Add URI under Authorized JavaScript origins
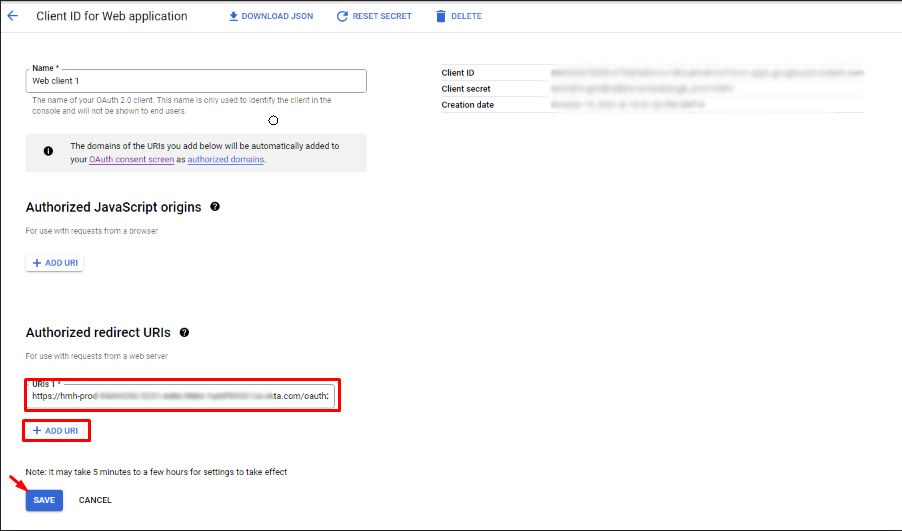The image size is (902, 531). coord(55,263)
